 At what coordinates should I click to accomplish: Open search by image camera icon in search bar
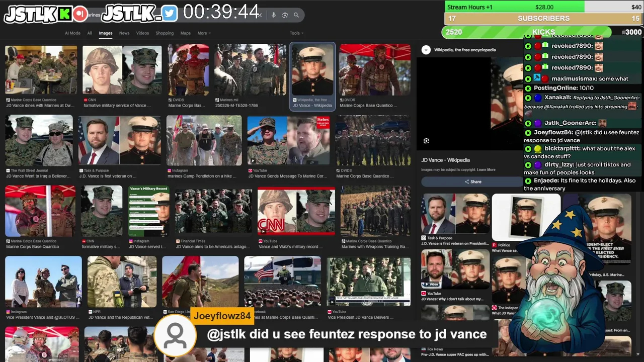click(285, 15)
